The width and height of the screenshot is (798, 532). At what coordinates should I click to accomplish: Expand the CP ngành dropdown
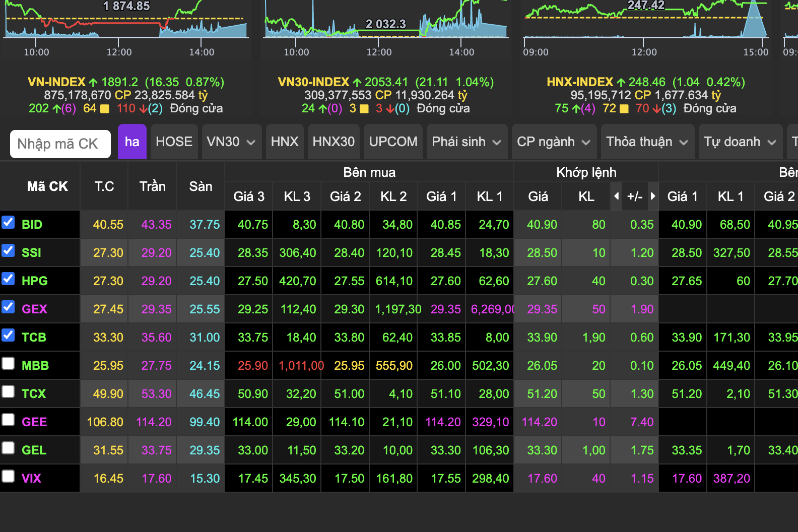tap(554, 142)
